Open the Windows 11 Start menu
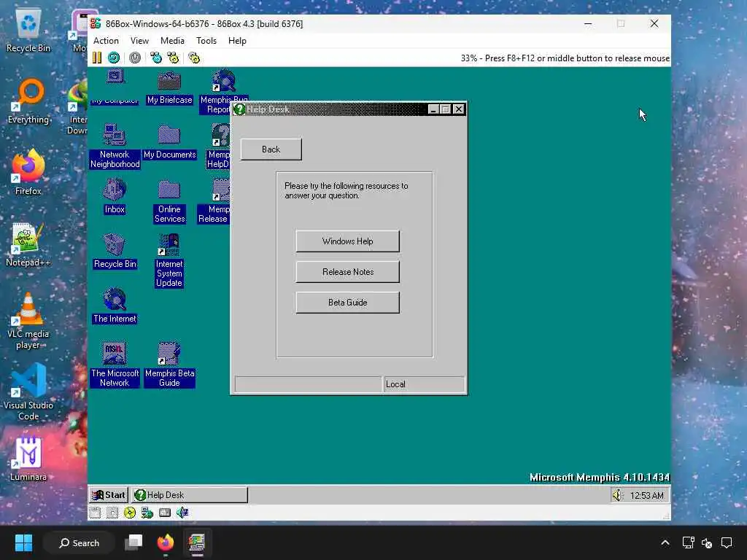747x560 pixels. pyautogui.click(x=23, y=542)
